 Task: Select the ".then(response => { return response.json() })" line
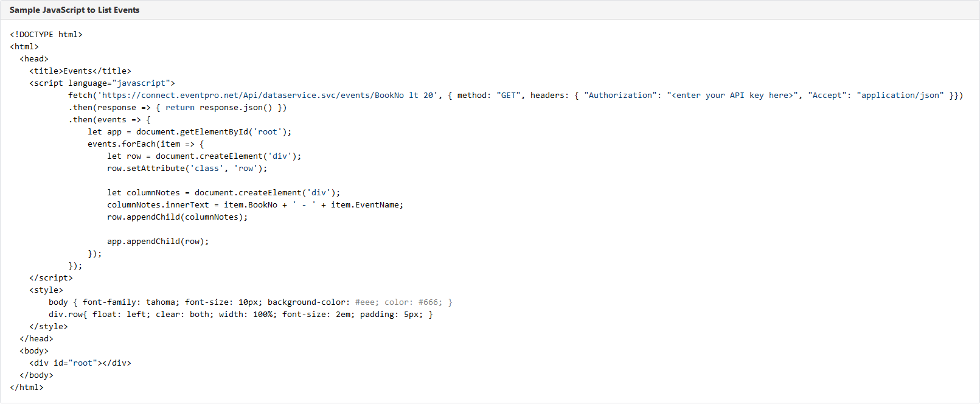pos(178,108)
